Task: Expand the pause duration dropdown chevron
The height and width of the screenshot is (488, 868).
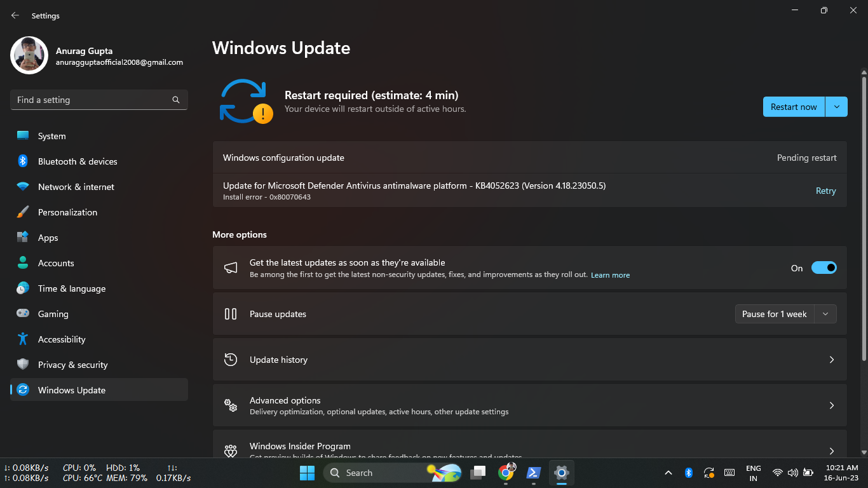Action: (825, 314)
